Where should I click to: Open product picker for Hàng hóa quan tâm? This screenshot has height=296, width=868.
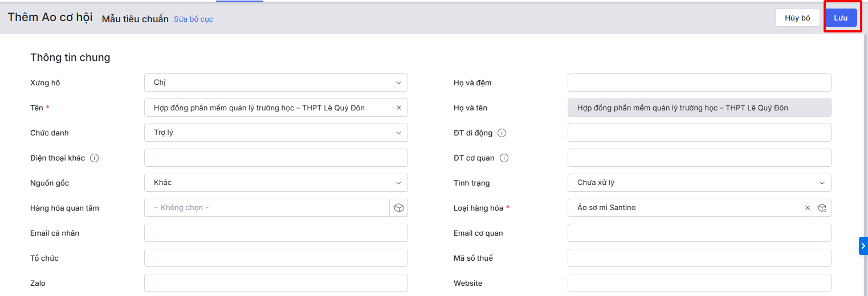click(399, 208)
